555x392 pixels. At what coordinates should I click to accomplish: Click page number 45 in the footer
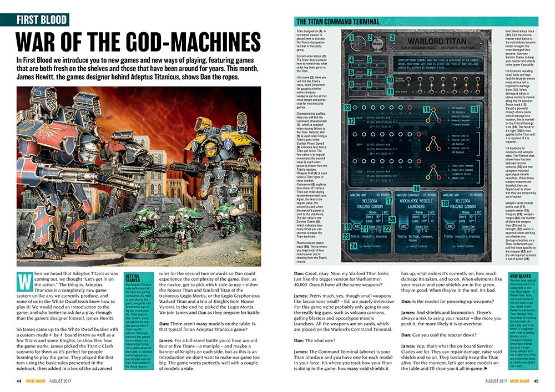click(x=536, y=381)
